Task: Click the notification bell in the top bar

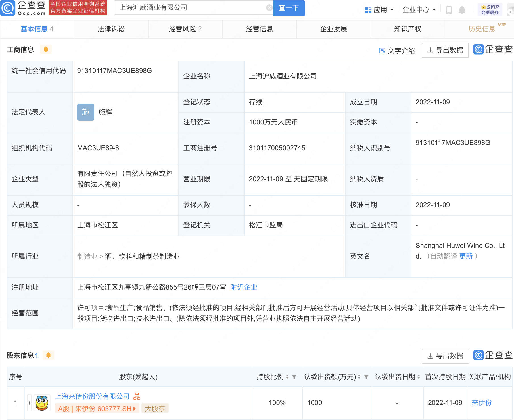Action: click(462, 9)
